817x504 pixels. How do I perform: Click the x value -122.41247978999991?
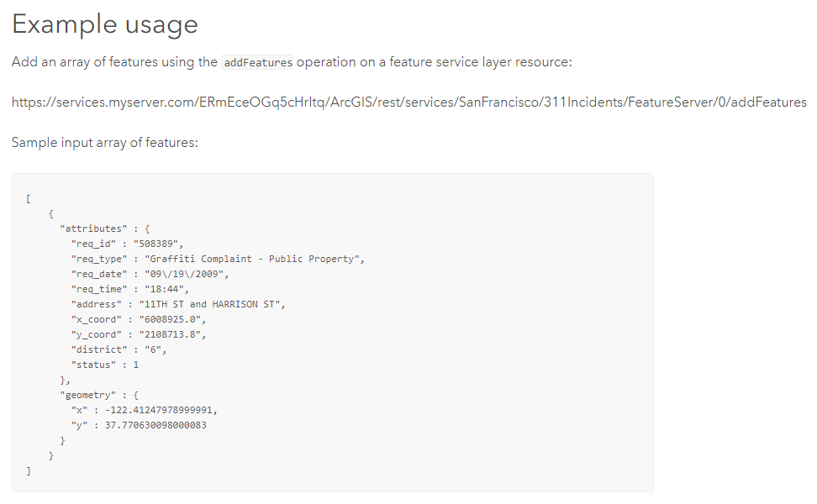159,410
